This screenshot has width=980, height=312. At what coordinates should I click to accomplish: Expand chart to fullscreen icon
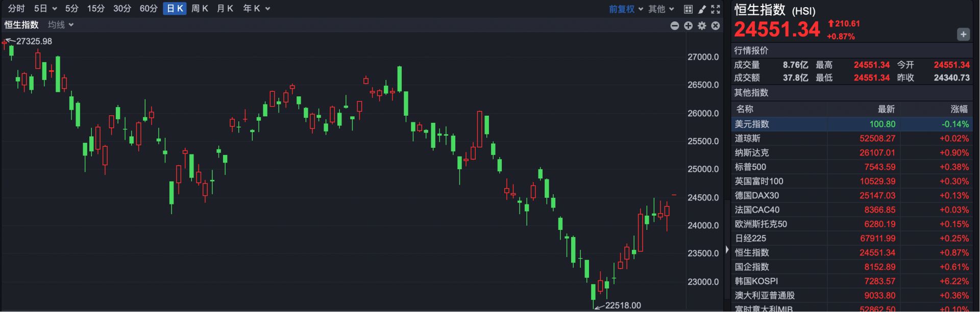tap(716, 9)
